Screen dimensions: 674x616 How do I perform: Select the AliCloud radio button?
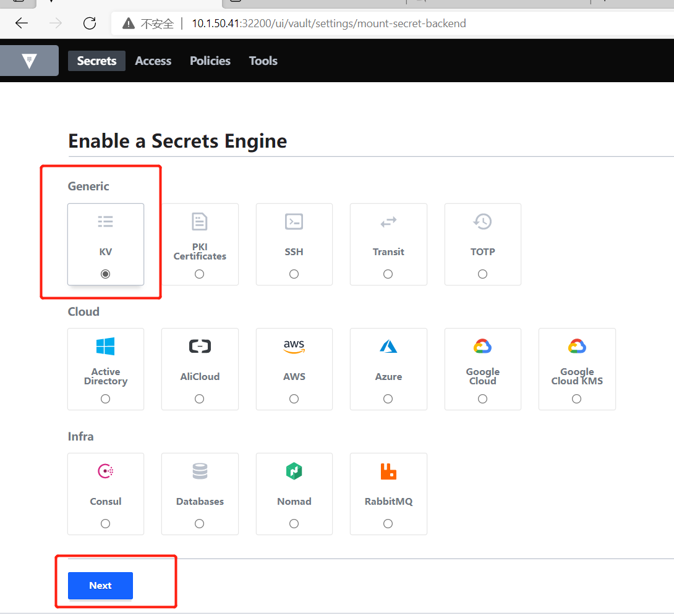(x=200, y=399)
